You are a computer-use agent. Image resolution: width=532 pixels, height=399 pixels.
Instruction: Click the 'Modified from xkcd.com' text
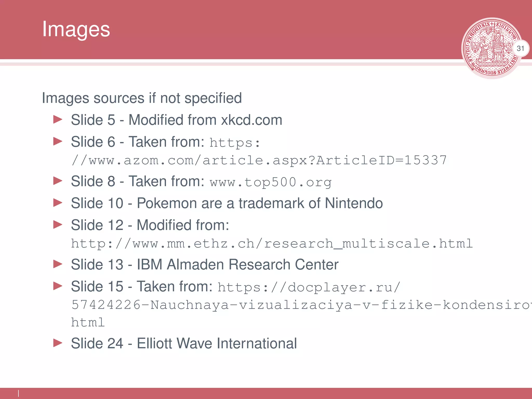point(205,120)
